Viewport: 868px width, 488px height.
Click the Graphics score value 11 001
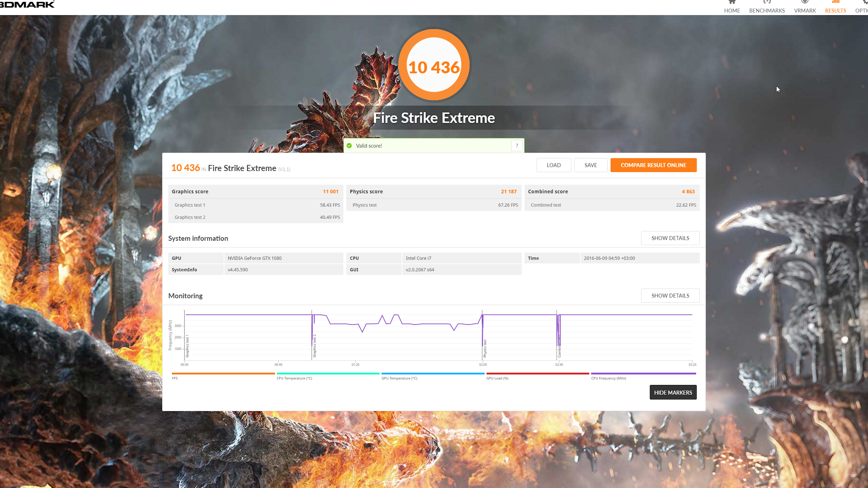tap(330, 191)
